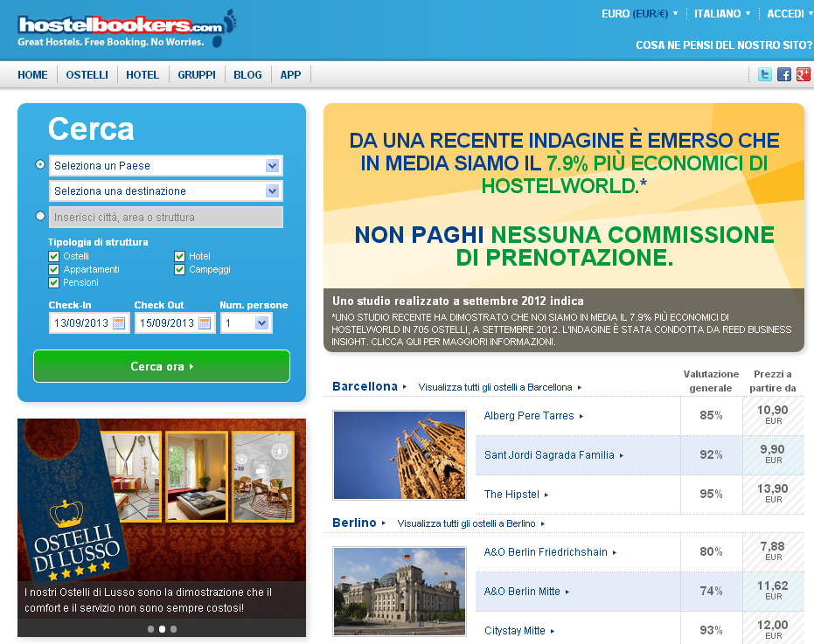The height and width of the screenshot is (644, 814).
Task: Open the Check-In calendar icon
Action: pyautogui.click(x=119, y=323)
